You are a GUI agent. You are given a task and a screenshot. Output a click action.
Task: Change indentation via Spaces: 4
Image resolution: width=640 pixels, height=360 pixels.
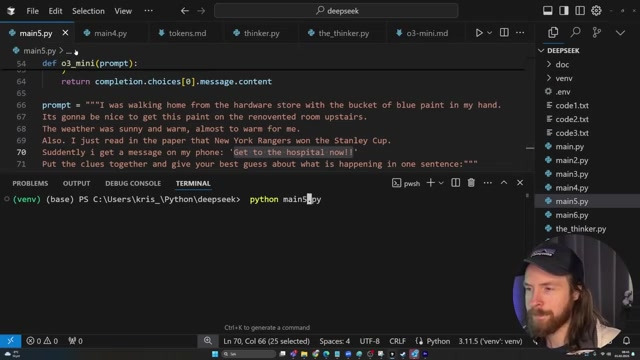click(335, 341)
